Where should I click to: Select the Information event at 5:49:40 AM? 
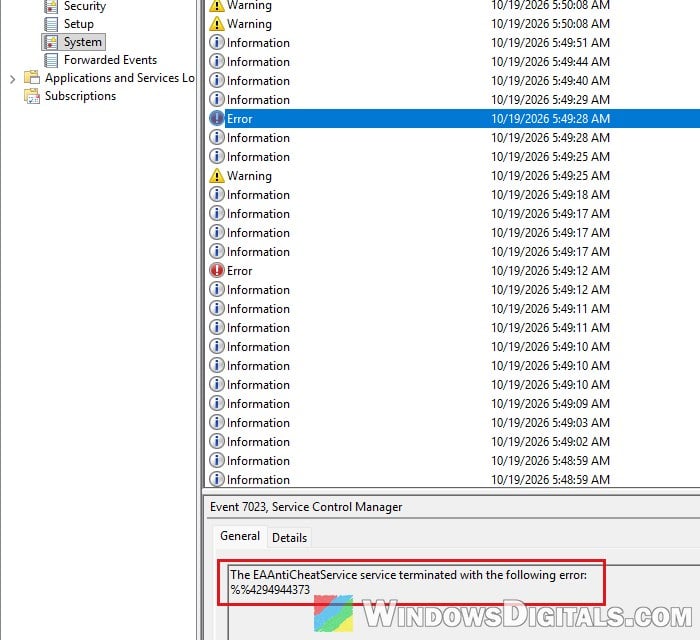click(454, 81)
